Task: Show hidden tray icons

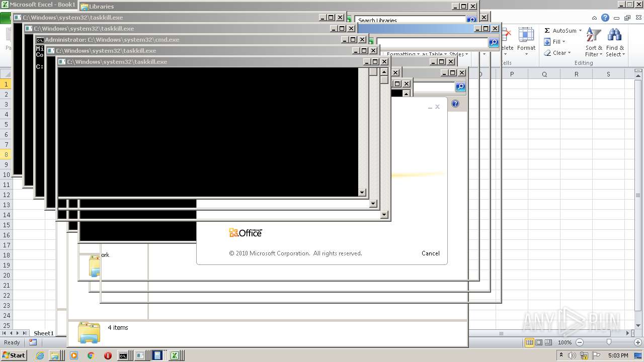Action: pyautogui.click(x=561, y=355)
